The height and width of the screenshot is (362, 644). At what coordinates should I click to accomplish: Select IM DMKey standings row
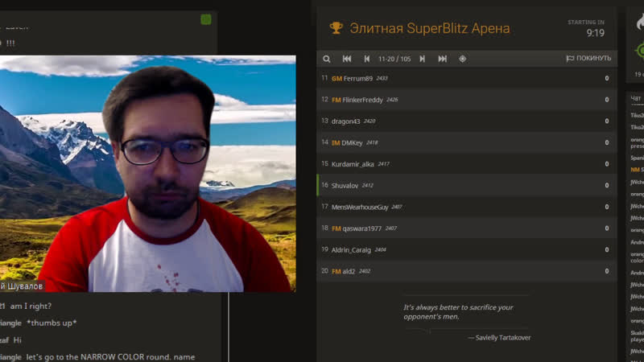[x=467, y=142]
